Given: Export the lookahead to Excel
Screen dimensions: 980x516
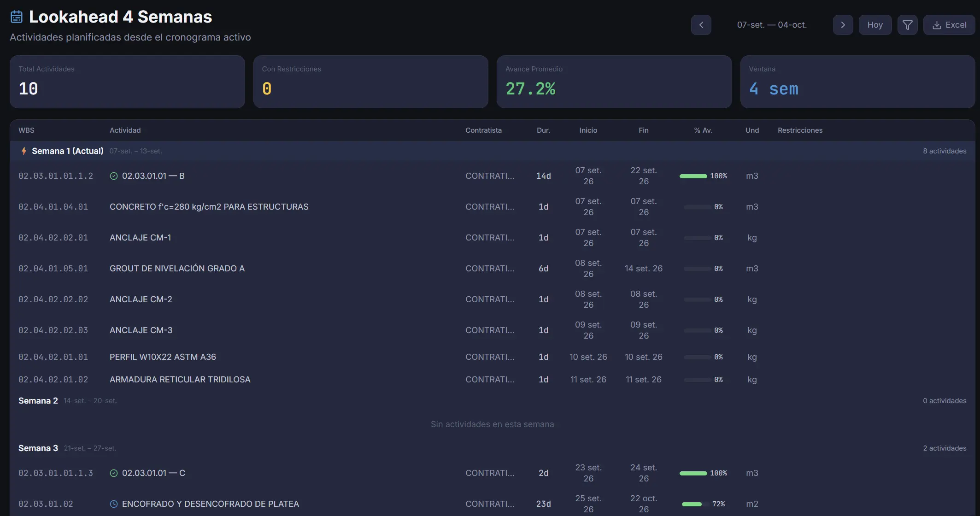Looking at the screenshot, I should click(949, 25).
